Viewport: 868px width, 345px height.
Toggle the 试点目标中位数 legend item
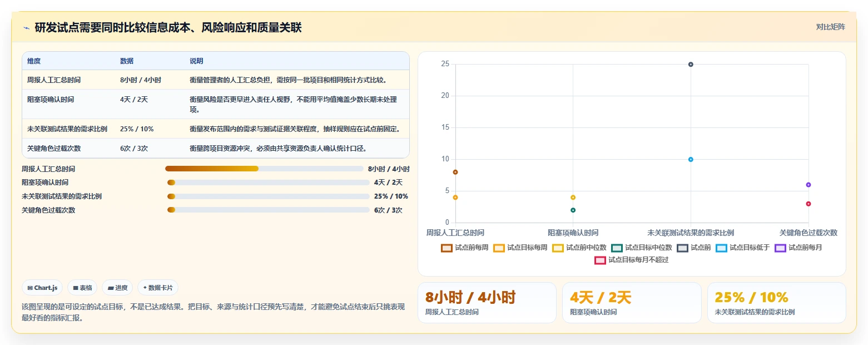(641, 248)
